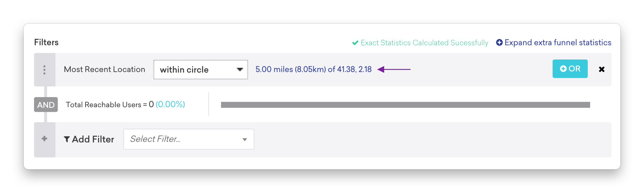The image size is (644, 193).
Task: Click the purple arrow pointing at coordinates
Action: 394,69
